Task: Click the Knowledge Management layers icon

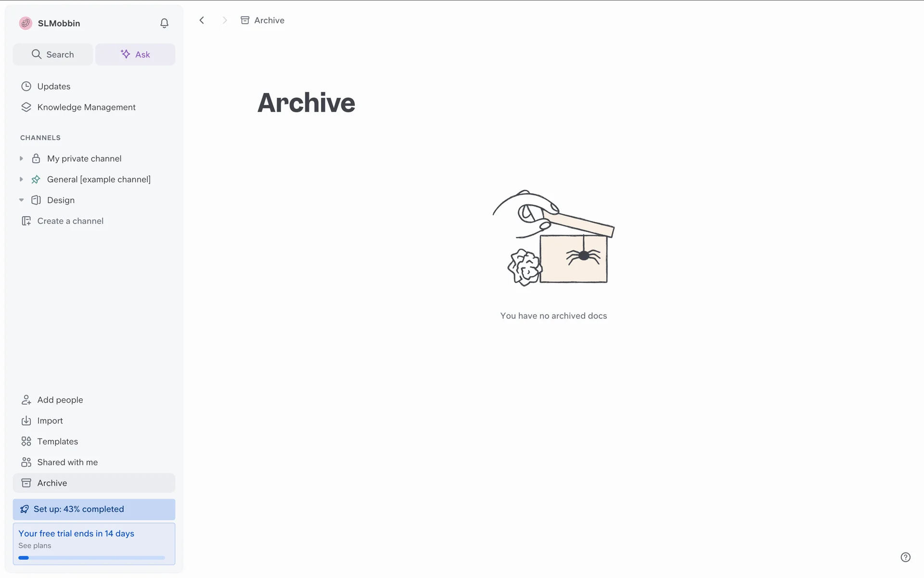Action: click(x=26, y=107)
